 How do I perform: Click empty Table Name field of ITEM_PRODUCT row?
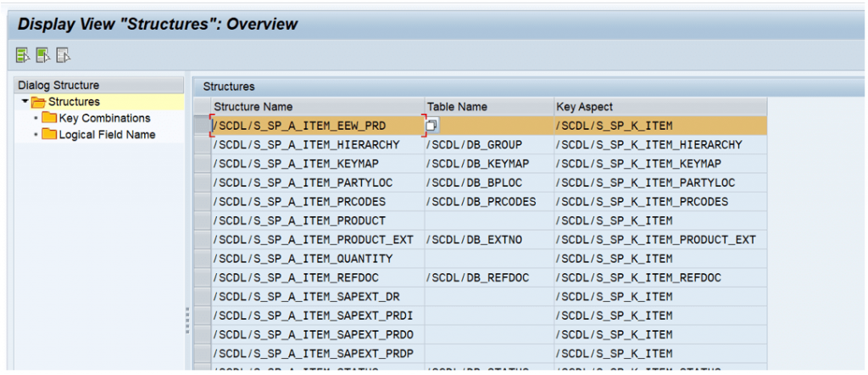[489, 221]
